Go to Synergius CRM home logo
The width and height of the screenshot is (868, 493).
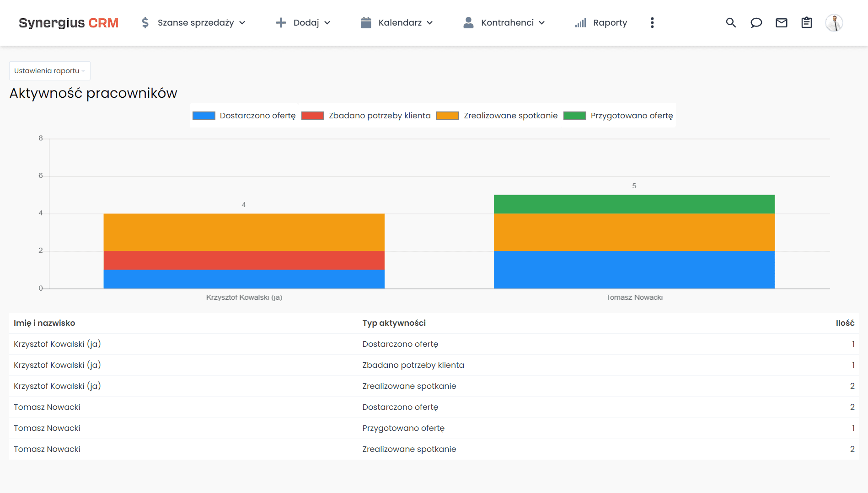69,23
